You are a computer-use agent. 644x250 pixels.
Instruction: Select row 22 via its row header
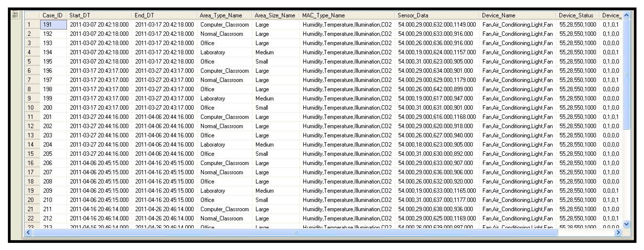pyautogui.click(x=32, y=218)
